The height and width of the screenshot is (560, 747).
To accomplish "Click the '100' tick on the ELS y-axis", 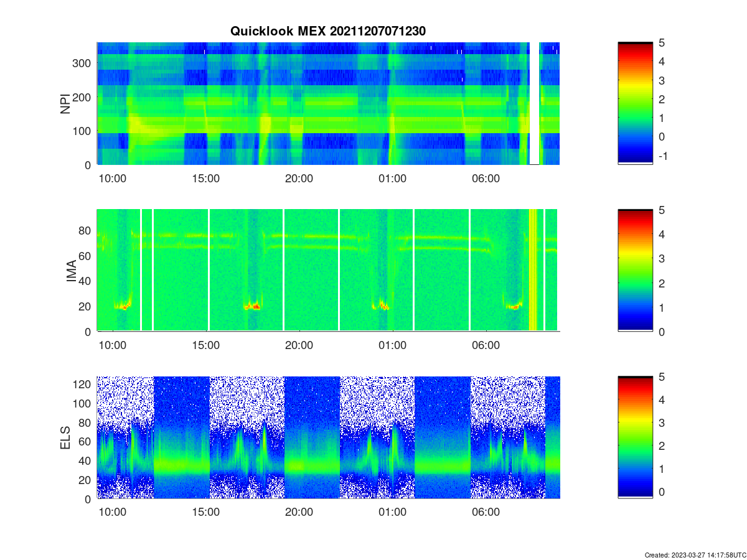I will pos(83,403).
